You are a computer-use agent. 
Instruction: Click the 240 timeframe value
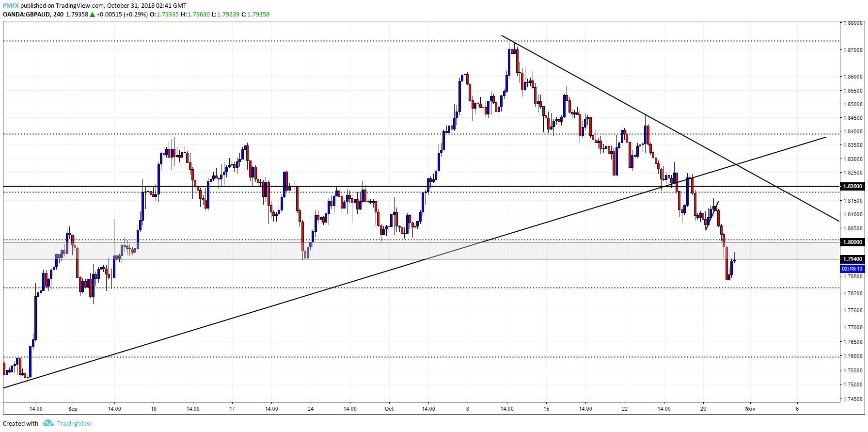[58, 14]
